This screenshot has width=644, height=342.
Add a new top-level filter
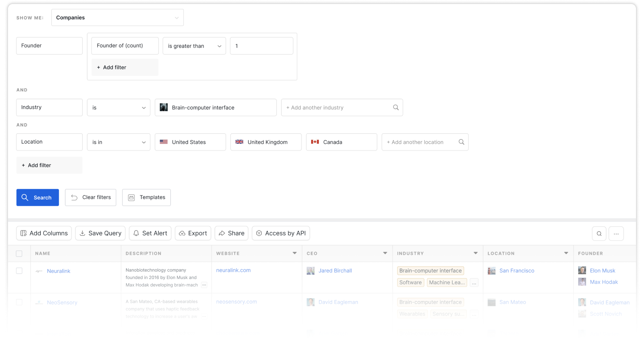(49, 165)
